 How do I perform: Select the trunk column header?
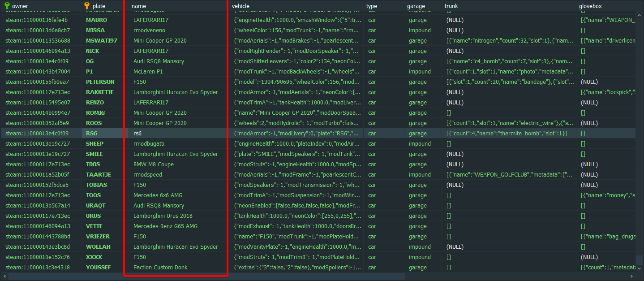451,6
